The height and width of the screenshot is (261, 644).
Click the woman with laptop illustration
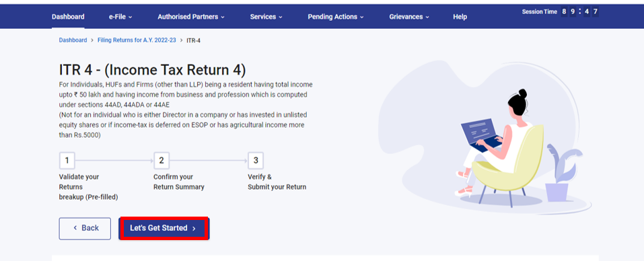(501, 149)
